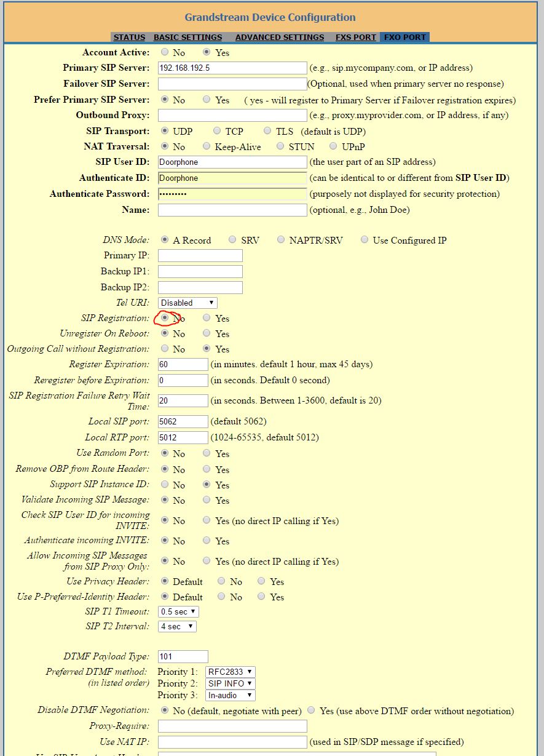The width and height of the screenshot is (544, 756).
Task: Open the SIP T1 Timeout dropdown
Action: click(x=178, y=611)
